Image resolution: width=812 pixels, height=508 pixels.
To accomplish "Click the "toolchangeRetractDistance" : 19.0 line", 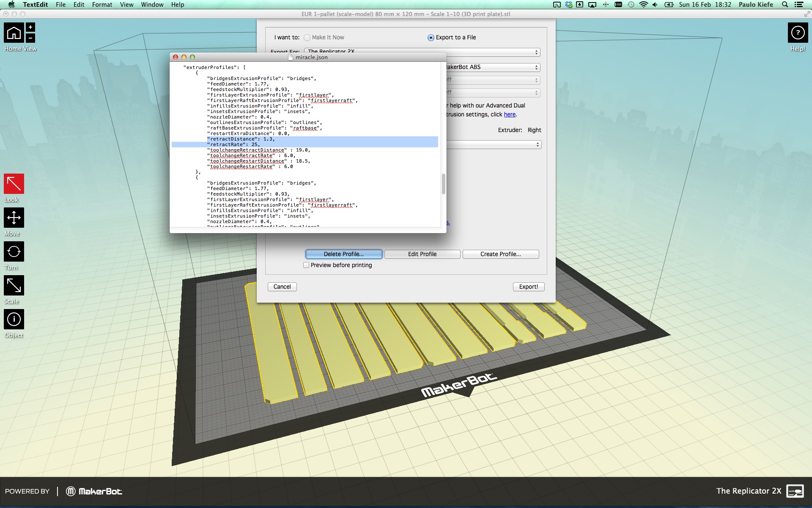I will (259, 150).
